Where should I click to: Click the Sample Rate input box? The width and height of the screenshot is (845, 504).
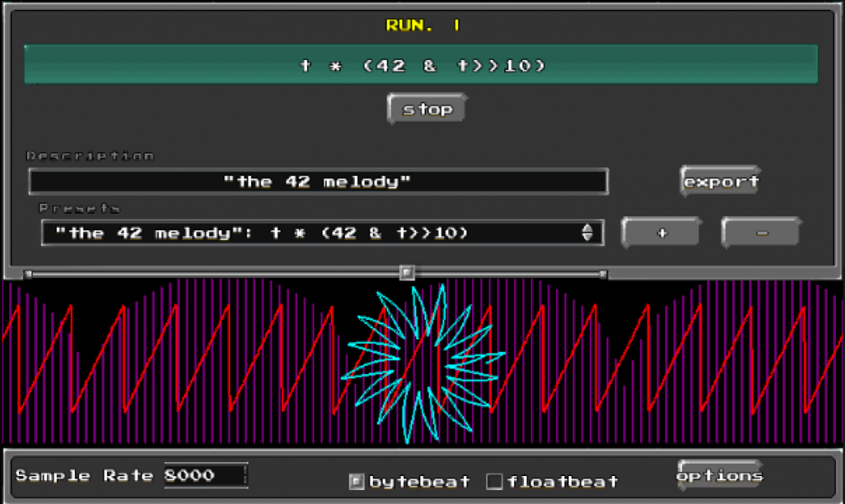pyautogui.click(x=205, y=475)
